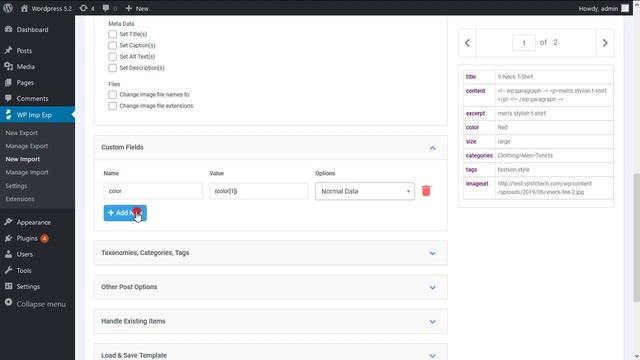The image size is (640, 360).
Task: Open New Import submenu item
Action: [23, 159]
